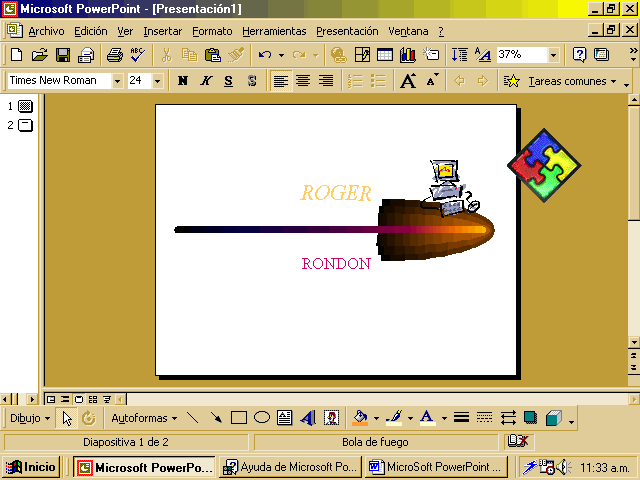Click the ROGER text on slide
Screen dimensions: 640x480
pyautogui.click(x=336, y=193)
